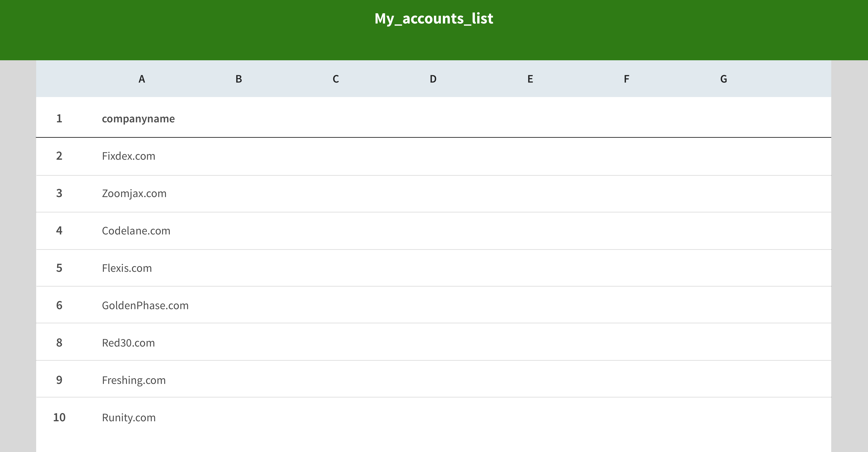This screenshot has width=868, height=452.
Task: Click row number 1
Action: coord(59,119)
